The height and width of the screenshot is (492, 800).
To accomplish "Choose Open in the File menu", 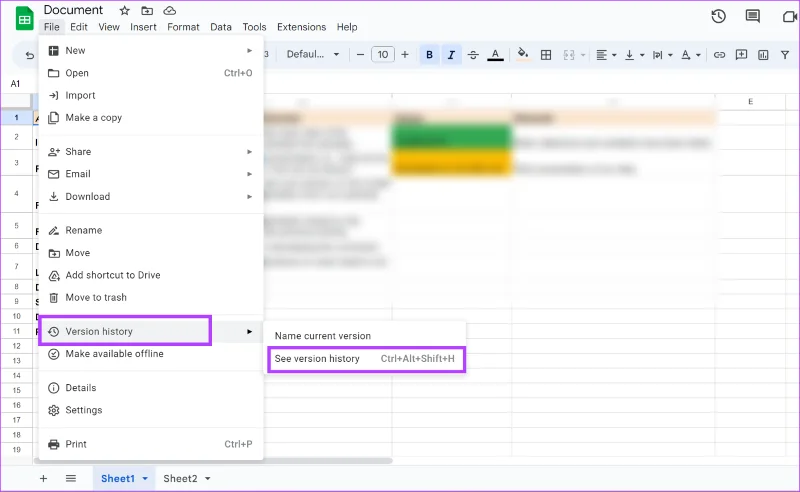I will tap(151, 73).
